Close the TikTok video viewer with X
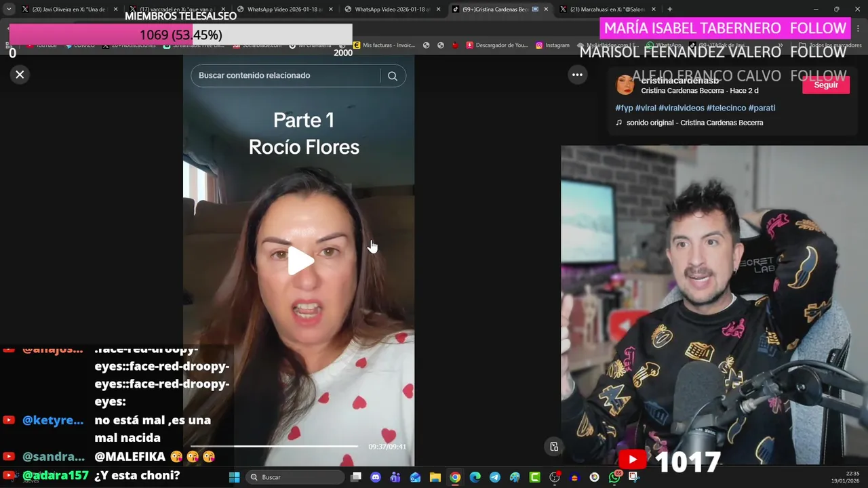The width and height of the screenshot is (868, 488). click(20, 75)
